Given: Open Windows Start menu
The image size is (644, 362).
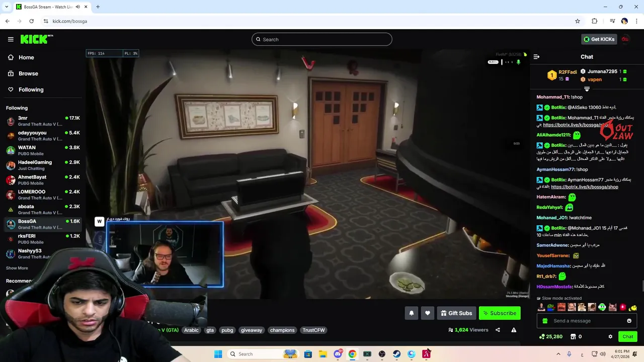Looking at the screenshot, I should [218, 354].
